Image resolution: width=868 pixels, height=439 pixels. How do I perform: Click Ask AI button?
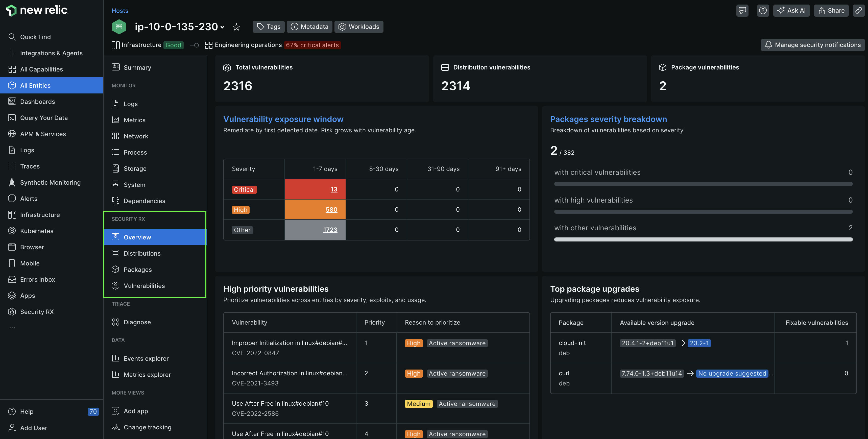pyautogui.click(x=791, y=10)
